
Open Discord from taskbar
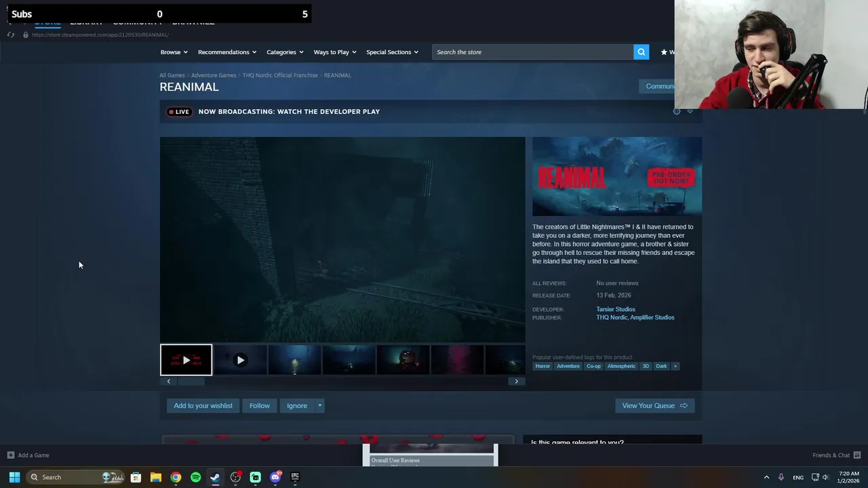coord(275,477)
